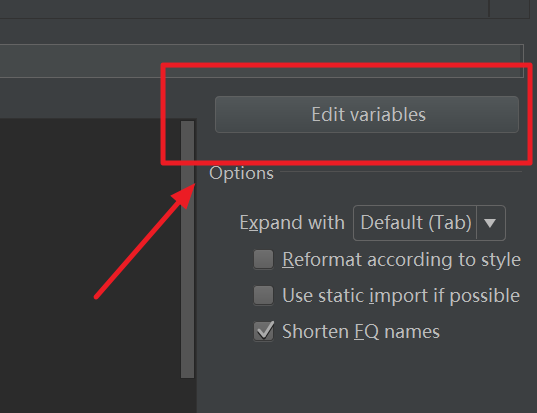Click the 'Shorten FQ names' label text

(x=361, y=331)
